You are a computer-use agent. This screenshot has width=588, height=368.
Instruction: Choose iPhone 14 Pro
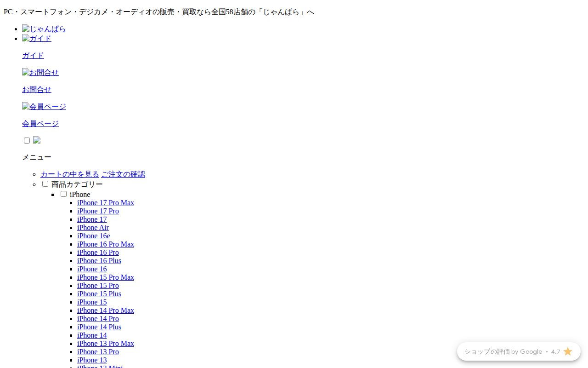(x=98, y=319)
